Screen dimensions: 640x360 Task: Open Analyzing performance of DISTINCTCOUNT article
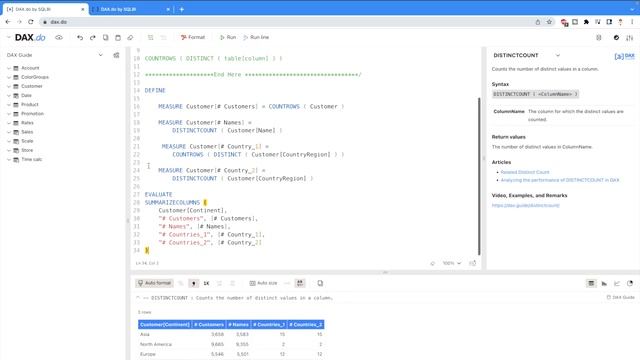560,180
